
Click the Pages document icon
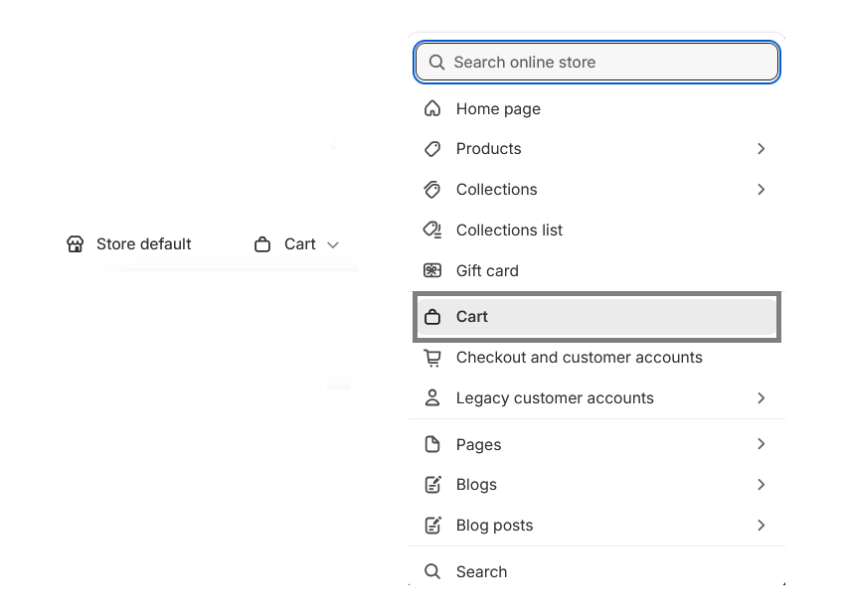pyautogui.click(x=432, y=444)
